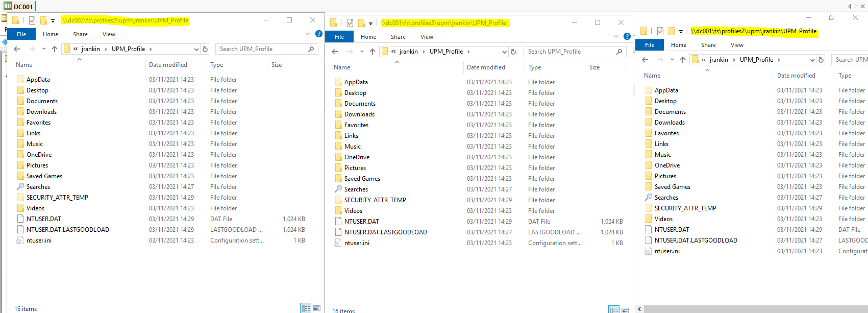Go back in the profiles3 window
The height and width of the screenshot is (313, 868).
(x=335, y=52)
